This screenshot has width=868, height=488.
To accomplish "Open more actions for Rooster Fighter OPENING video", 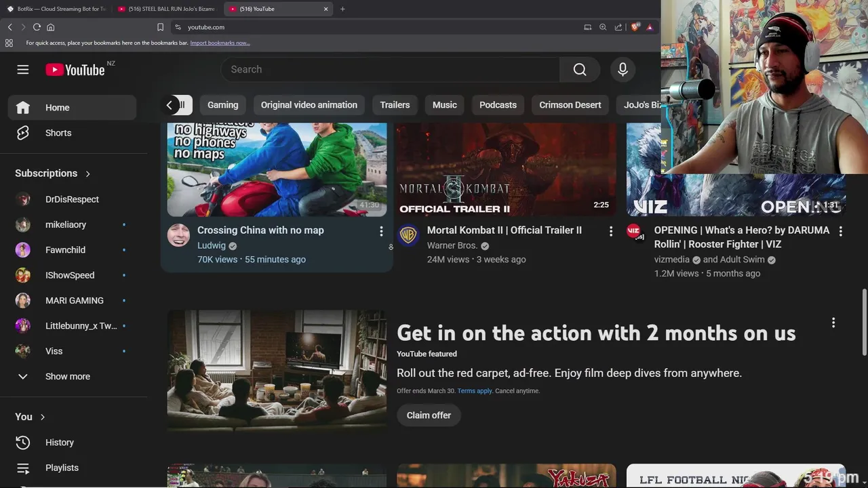I will 840,231.
